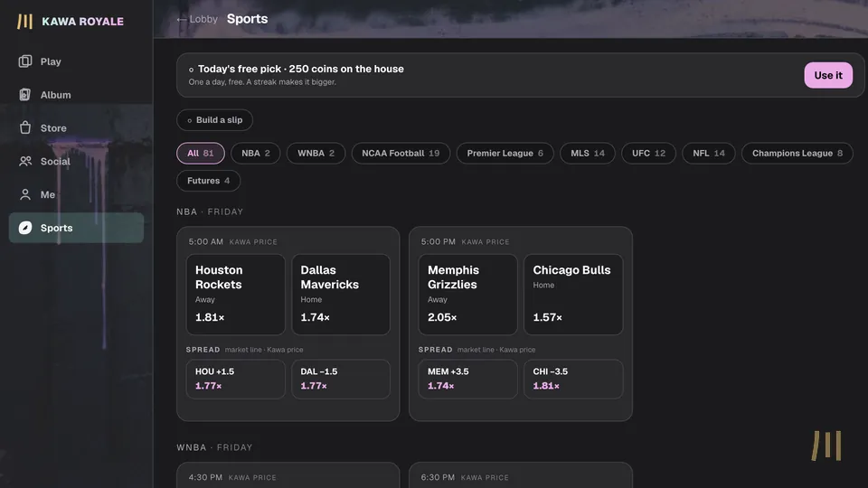Filter by WNBA games

pyautogui.click(x=316, y=154)
